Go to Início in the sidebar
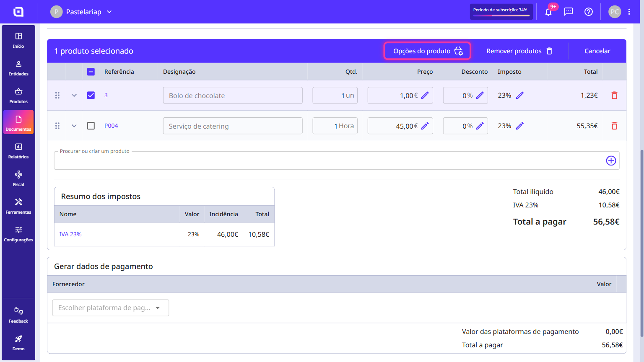Screen dimensions: 644x362 (18, 41)
